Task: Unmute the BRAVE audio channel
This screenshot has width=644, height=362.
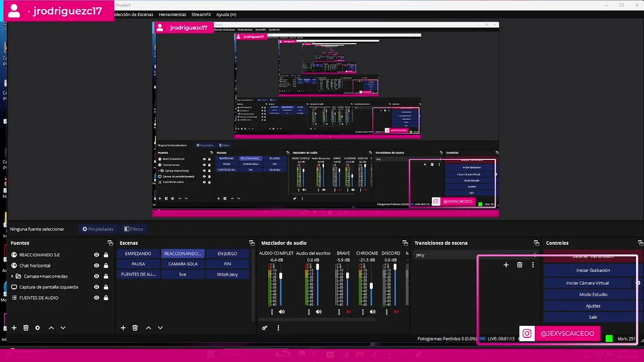Action: [x=348, y=312]
